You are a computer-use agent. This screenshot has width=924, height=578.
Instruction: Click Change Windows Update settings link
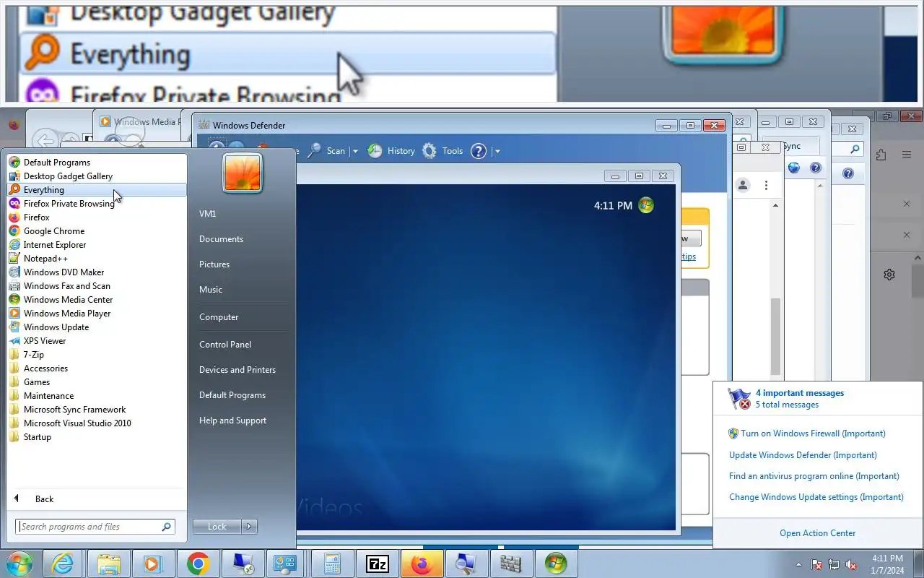(816, 497)
